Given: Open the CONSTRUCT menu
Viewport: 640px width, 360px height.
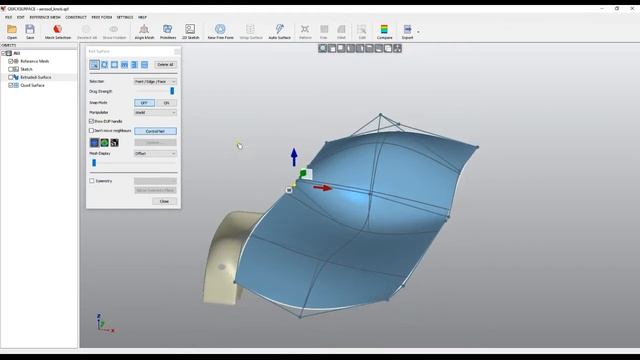Looking at the screenshot, I should (76, 17).
